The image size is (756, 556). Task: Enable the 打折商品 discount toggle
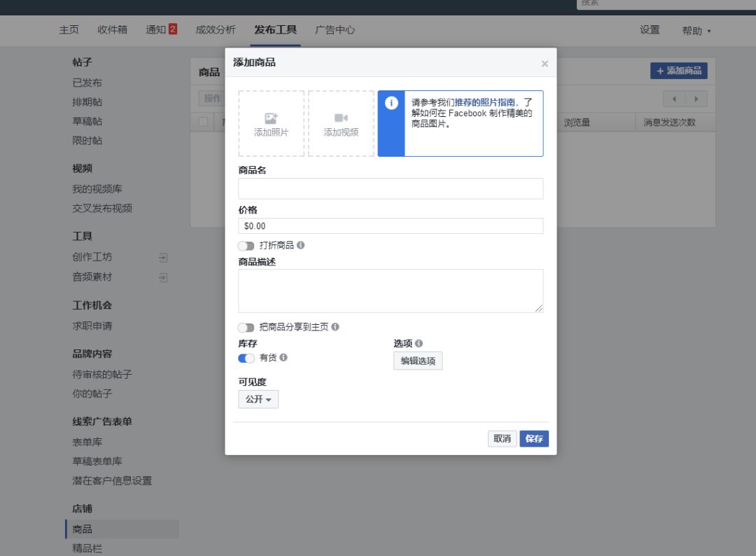(x=246, y=246)
